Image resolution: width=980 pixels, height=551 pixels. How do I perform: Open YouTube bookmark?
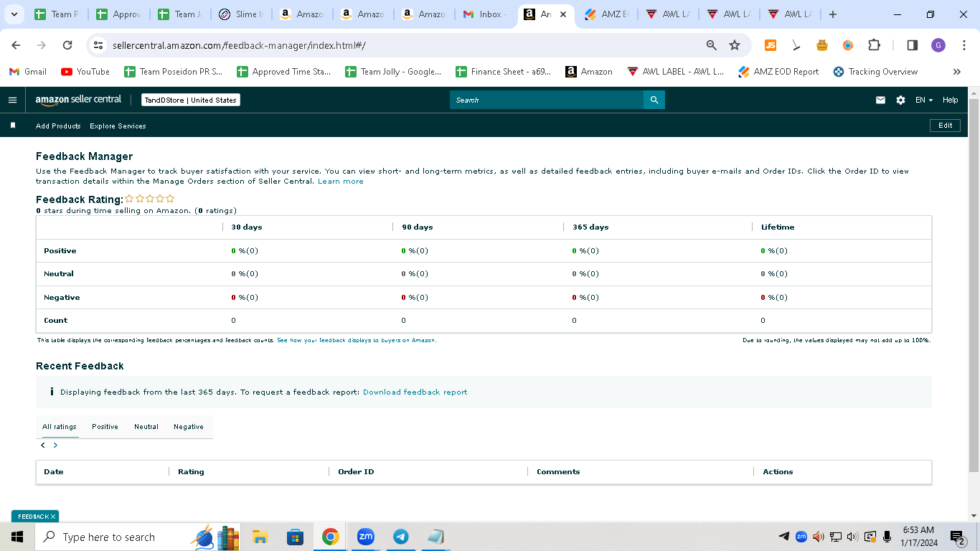tap(85, 72)
